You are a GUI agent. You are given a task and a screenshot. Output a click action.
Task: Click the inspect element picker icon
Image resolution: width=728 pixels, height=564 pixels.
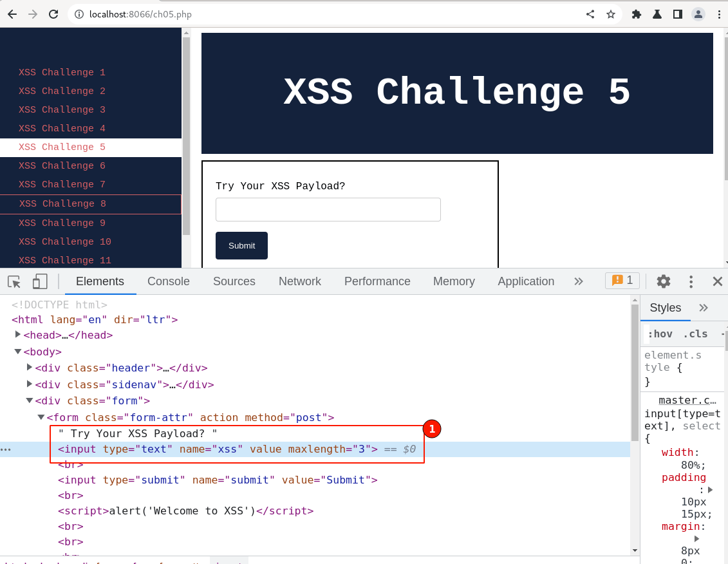click(x=14, y=281)
